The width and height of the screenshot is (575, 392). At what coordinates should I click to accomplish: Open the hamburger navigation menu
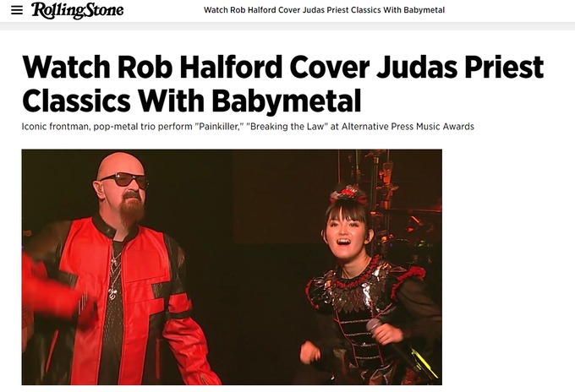(17, 10)
